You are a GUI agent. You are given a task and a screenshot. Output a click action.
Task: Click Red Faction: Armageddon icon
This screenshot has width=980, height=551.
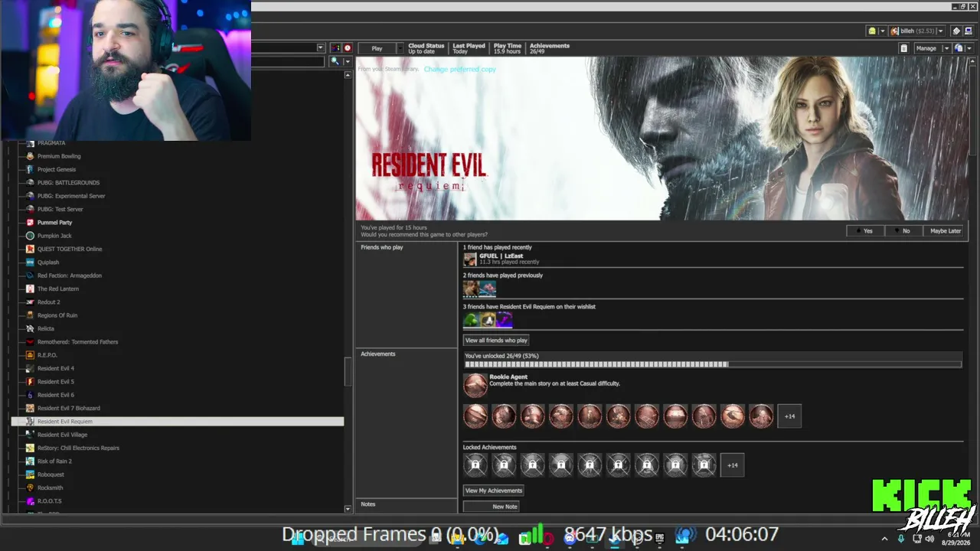[x=30, y=275]
